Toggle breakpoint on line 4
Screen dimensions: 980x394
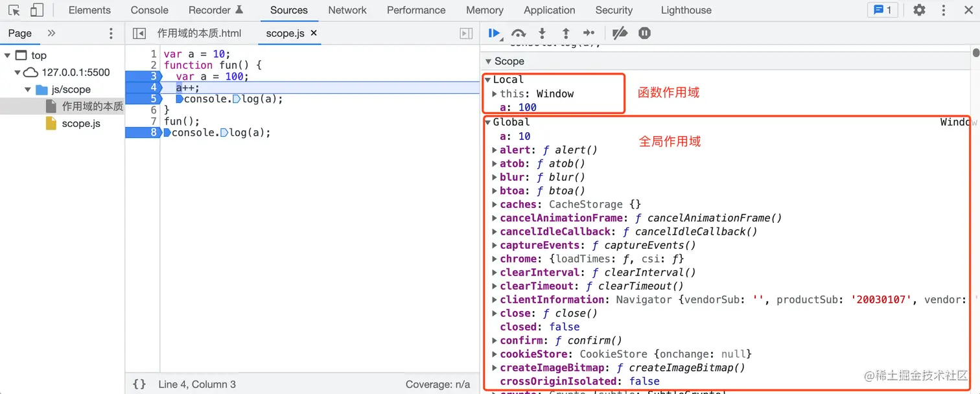[x=143, y=87]
